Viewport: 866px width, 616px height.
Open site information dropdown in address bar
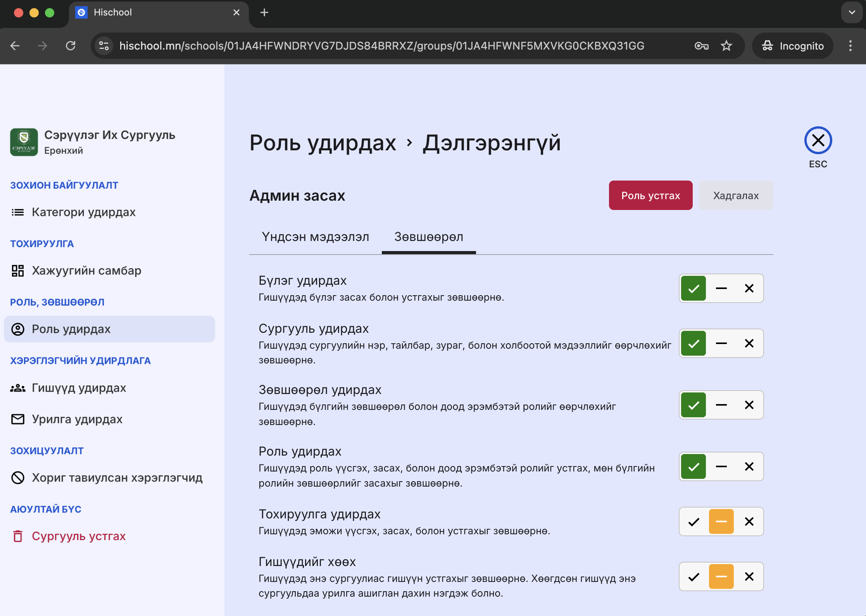point(104,46)
